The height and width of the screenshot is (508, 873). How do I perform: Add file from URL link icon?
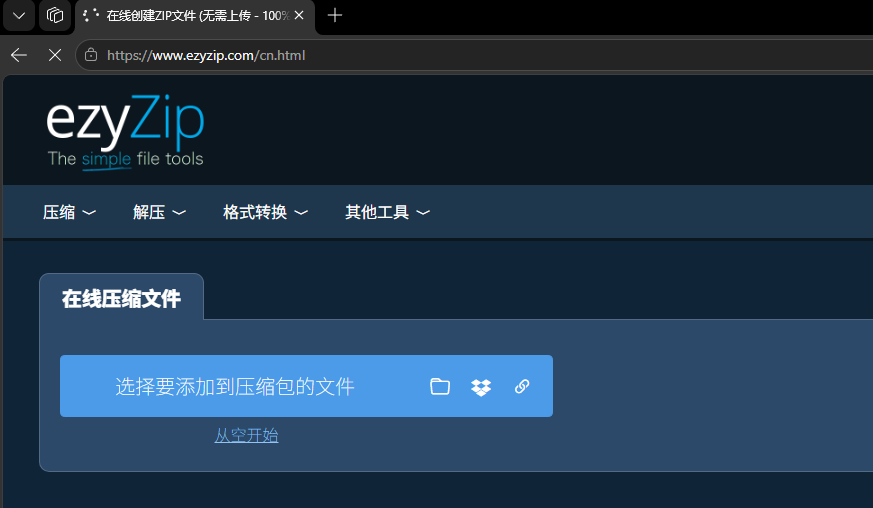[522, 387]
